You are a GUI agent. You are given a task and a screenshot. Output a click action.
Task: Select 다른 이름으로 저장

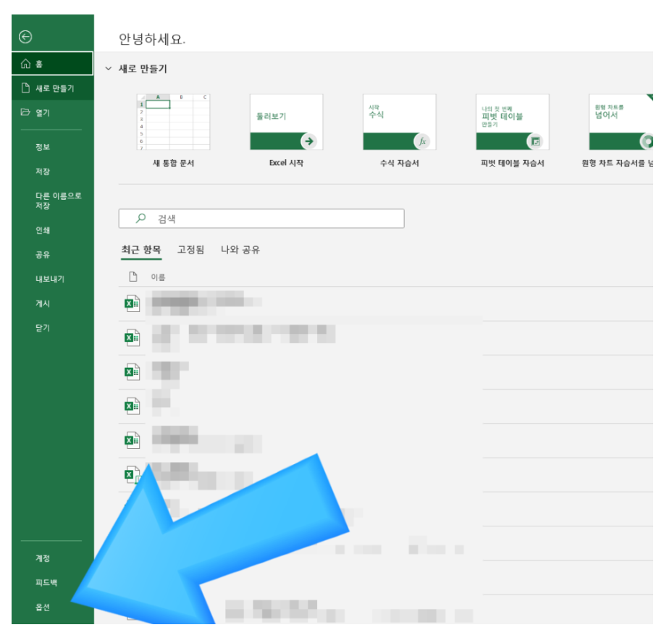[58, 201]
